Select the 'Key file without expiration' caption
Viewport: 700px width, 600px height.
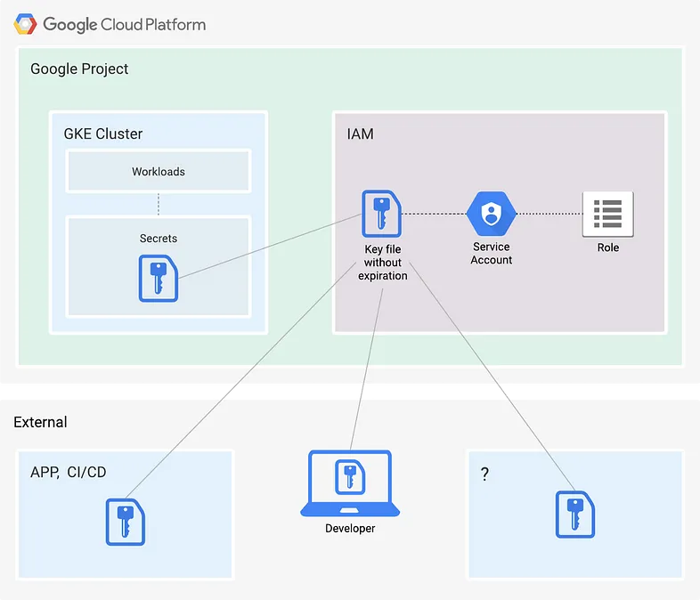(383, 263)
